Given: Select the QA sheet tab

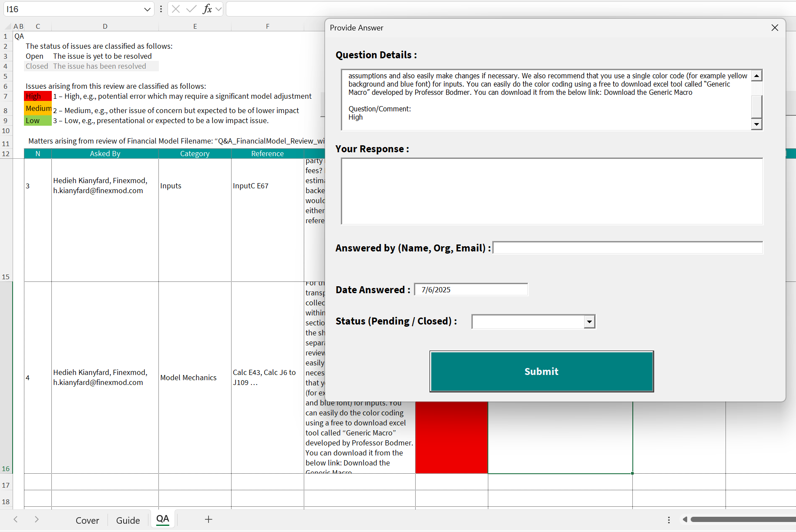Looking at the screenshot, I should click(163, 519).
